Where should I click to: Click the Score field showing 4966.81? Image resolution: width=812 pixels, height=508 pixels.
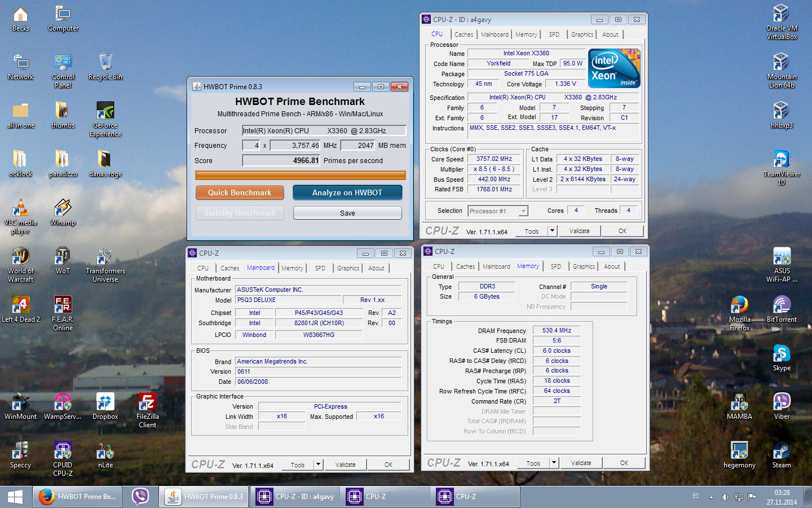coord(281,160)
